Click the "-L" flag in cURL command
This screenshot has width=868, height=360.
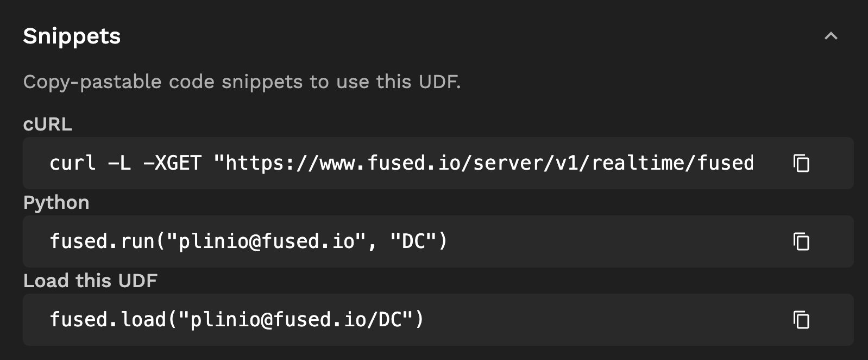point(119,163)
